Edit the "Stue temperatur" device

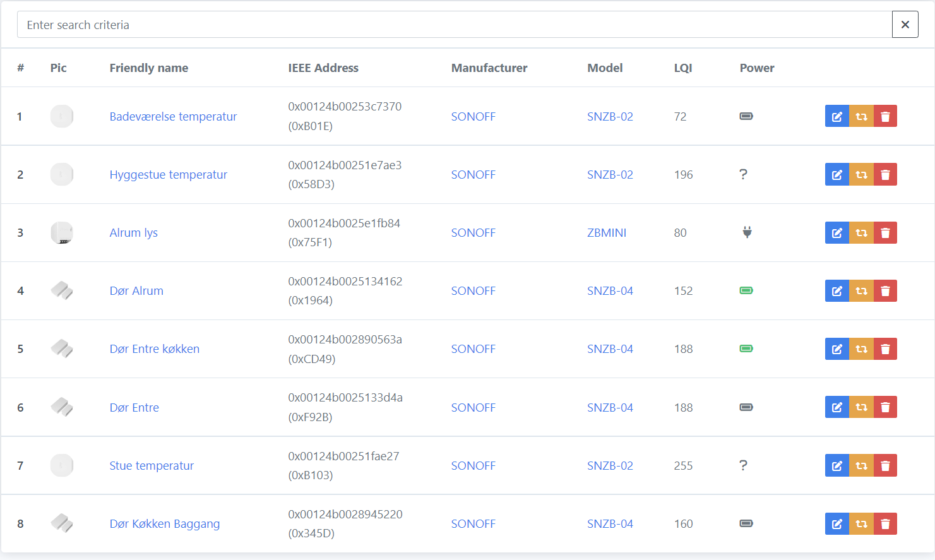(x=837, y=465)
